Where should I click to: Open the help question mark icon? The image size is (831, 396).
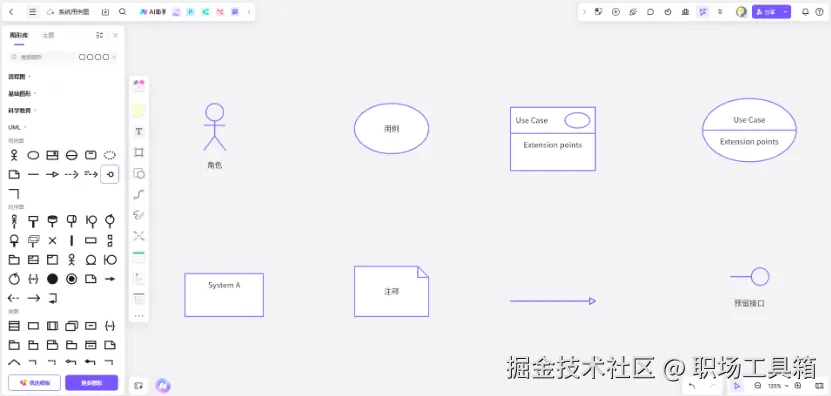click(820, 12)
